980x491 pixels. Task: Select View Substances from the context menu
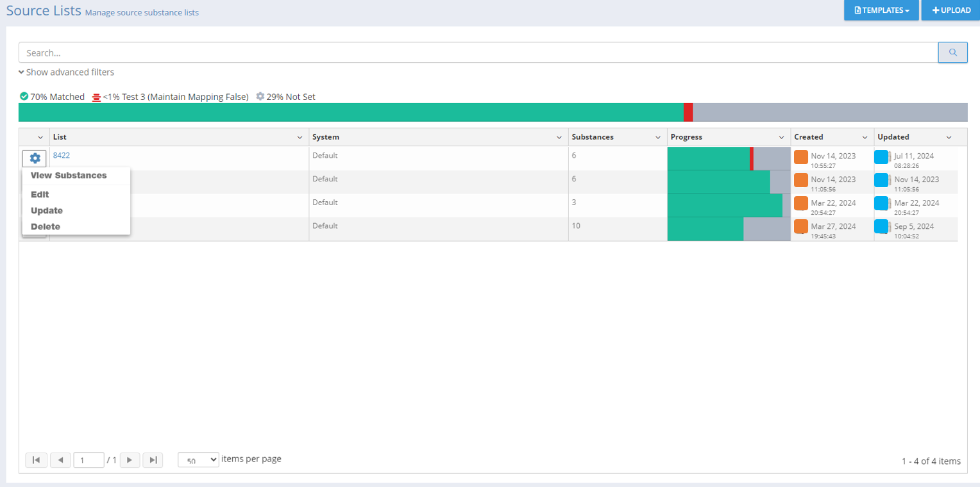coord(69,176)
